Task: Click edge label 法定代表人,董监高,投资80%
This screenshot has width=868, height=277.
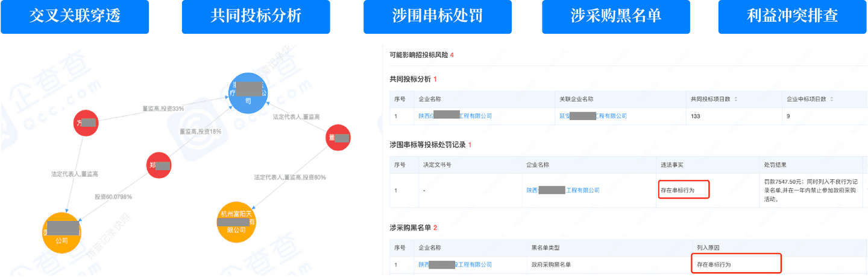Action: coord(290,177)
